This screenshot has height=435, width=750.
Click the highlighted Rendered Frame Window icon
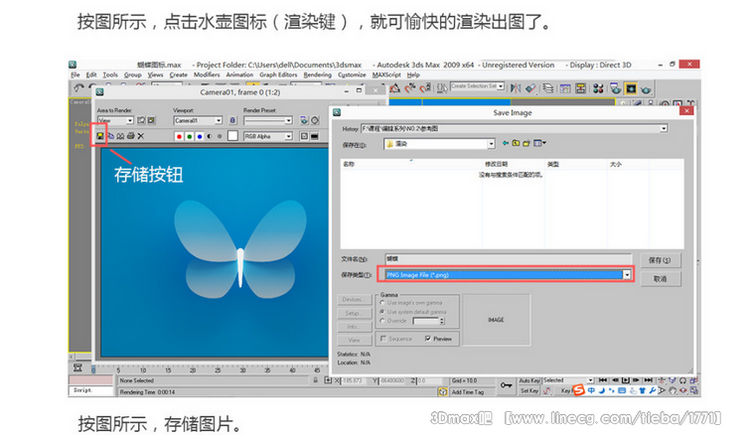(631, 88)
